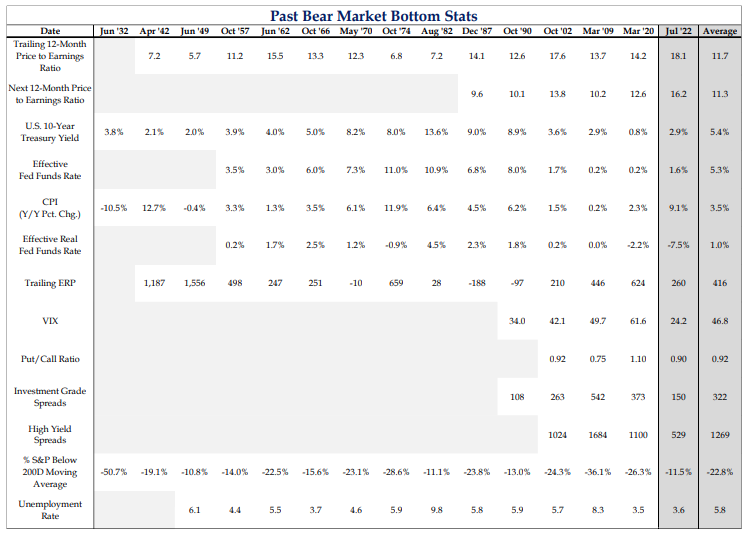748x535 pixels.
Task: Click the Put/Call Ratio row label
Action: 50,359
